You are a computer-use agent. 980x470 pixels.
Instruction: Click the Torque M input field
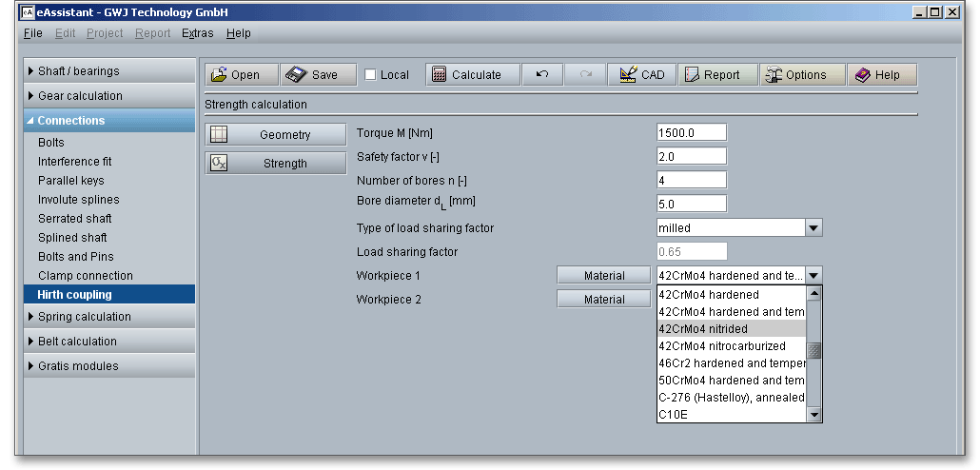tap(691, 133)
